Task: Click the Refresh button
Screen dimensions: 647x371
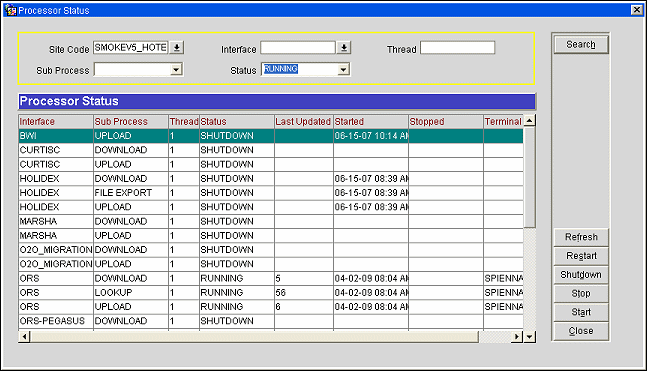Action: coord(581,237)
